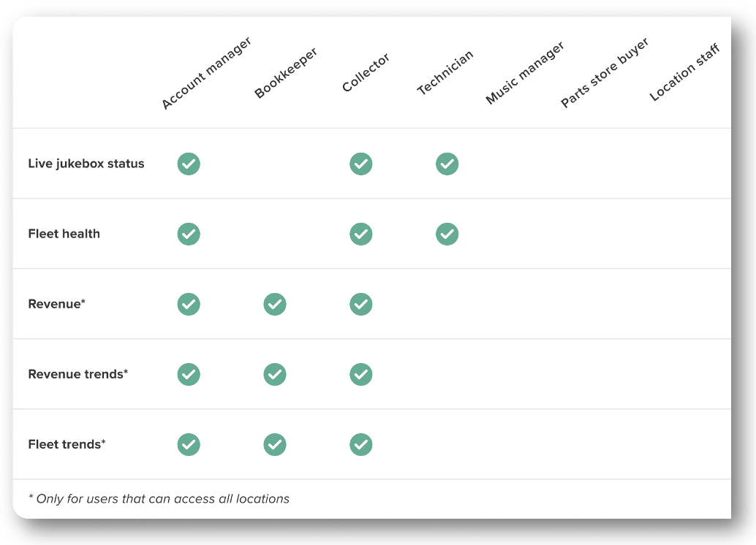This screenshot has height=545, width=756.
Task: Click Bookkeeper checkmark in Fleet trends row
Action: coord(275,444)
